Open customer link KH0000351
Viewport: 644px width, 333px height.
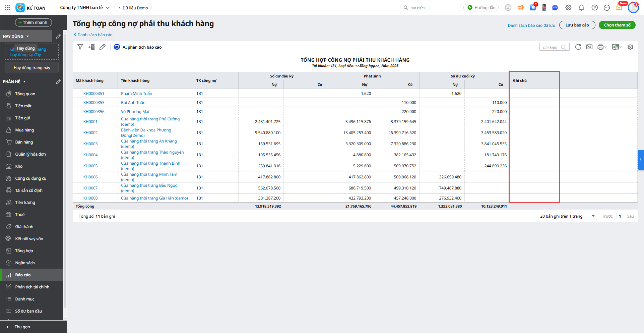pos(94,94)
